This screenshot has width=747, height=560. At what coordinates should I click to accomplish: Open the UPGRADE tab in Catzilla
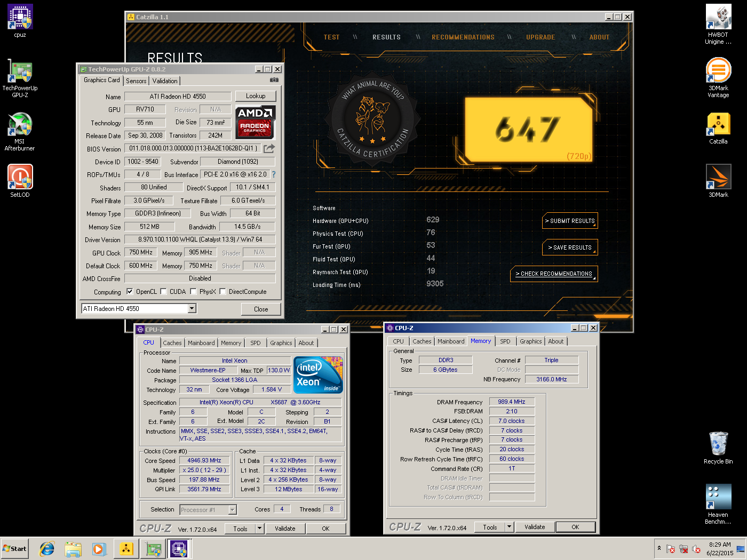pyautogui.click(x=541, y=37)
